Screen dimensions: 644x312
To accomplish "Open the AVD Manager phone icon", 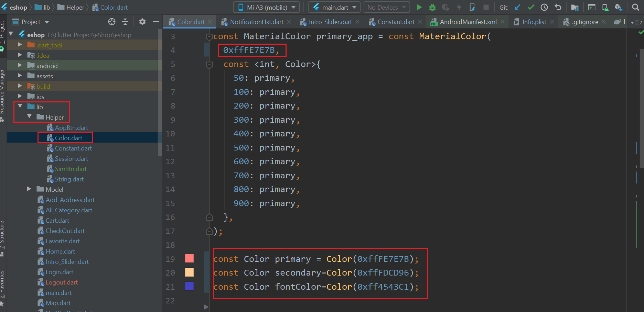I will 605,7.
